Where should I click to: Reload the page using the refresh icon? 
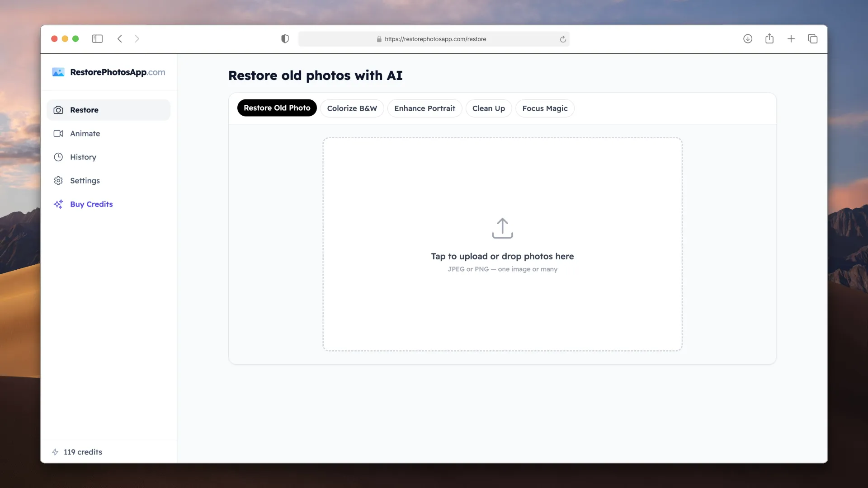[x=563, y=39]
